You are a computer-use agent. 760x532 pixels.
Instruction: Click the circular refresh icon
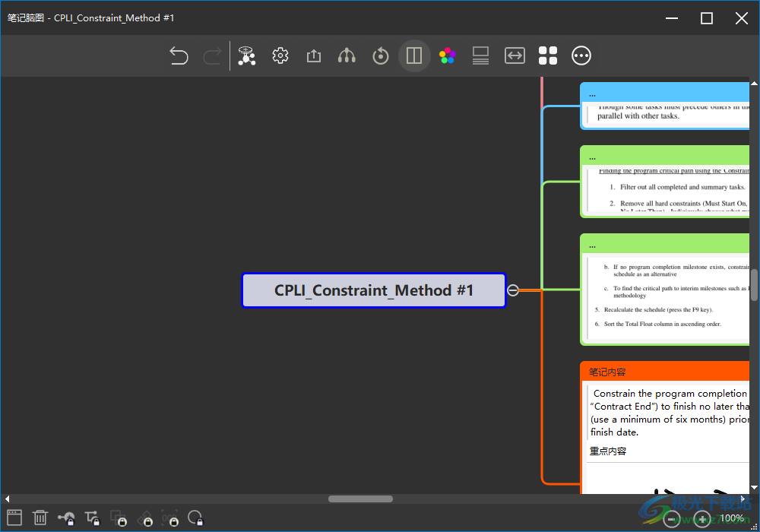[381, 55]
